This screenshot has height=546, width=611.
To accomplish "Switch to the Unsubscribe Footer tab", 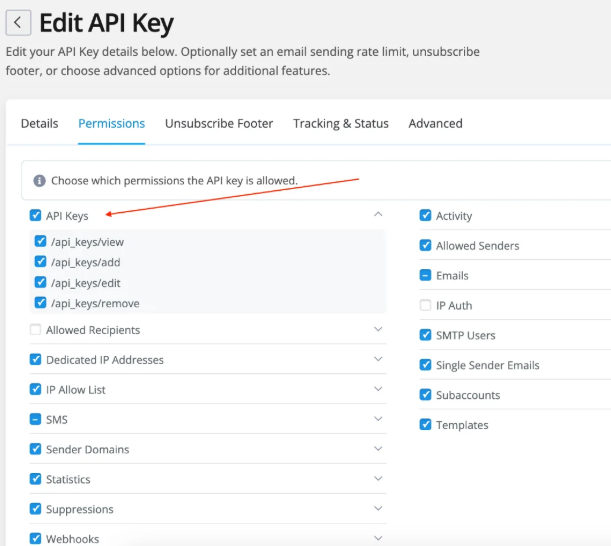I will click(219, 124).
